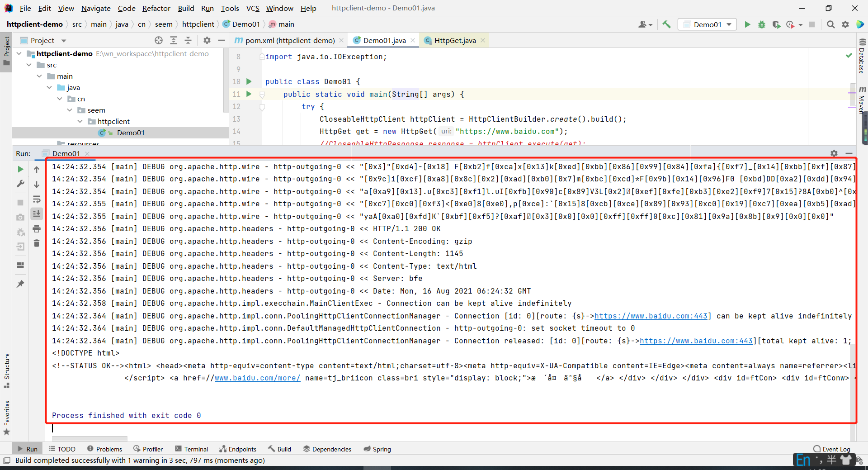The width and height of the screenshot is (868, 470).
Task: Open the Tools menu
Action: click(x=230, y=8)
